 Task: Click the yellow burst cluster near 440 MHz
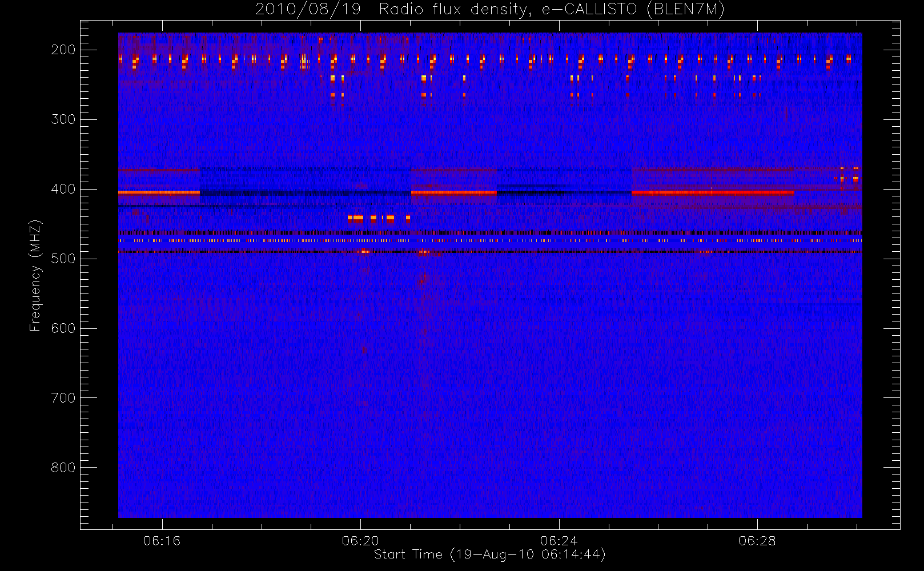coord(379,218)
